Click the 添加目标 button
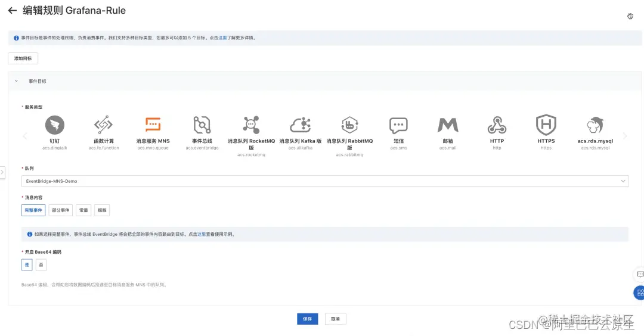The width and height of the screenshot is (644, 336). tap(23, 58)
